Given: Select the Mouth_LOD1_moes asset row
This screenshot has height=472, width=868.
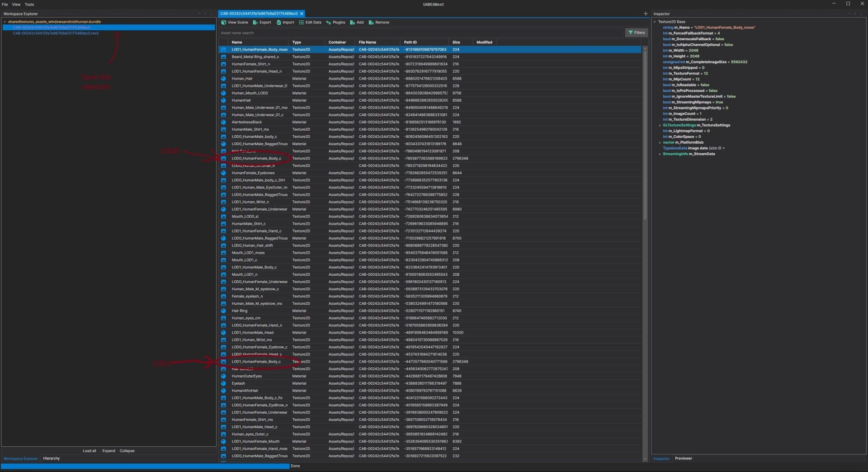Looking at the screenshot, I should 429,253.
